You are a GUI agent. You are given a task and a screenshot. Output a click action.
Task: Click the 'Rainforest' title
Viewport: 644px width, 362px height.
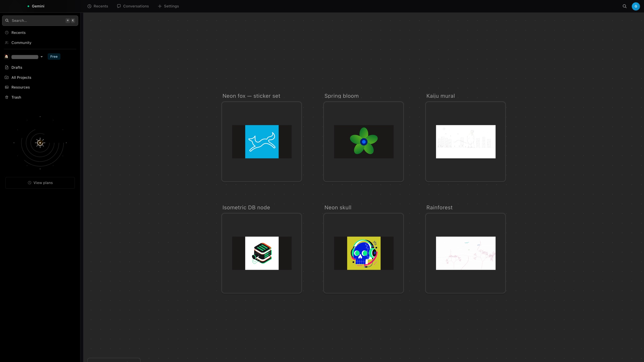tap(439, 208)
